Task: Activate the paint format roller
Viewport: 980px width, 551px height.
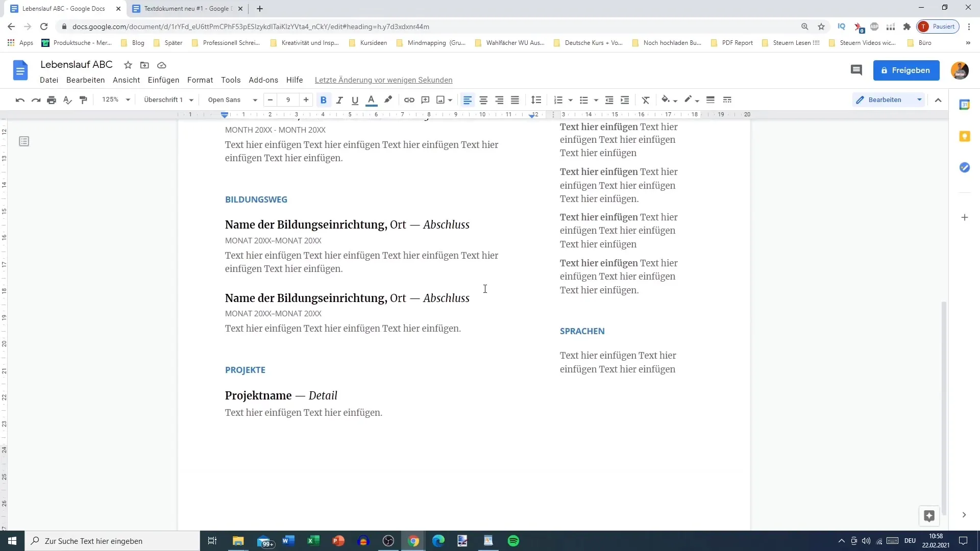Action: tap(83, 100)
